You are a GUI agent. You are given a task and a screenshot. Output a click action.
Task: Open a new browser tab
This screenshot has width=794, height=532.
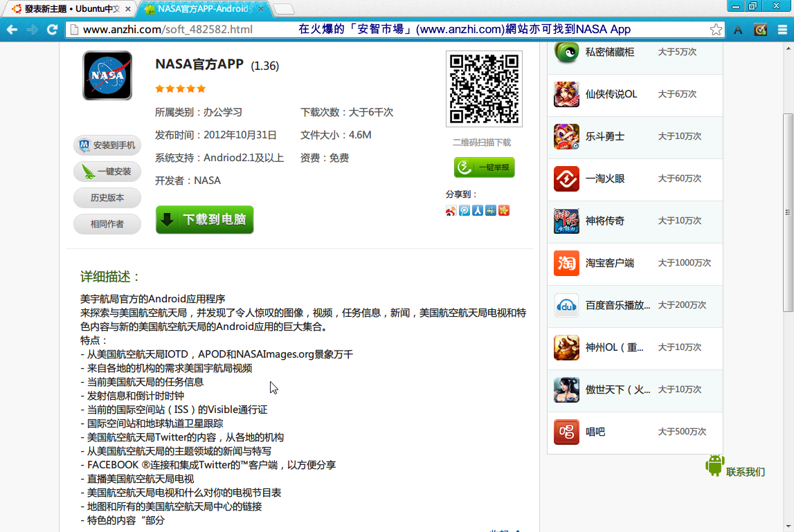tap(284, 9)
